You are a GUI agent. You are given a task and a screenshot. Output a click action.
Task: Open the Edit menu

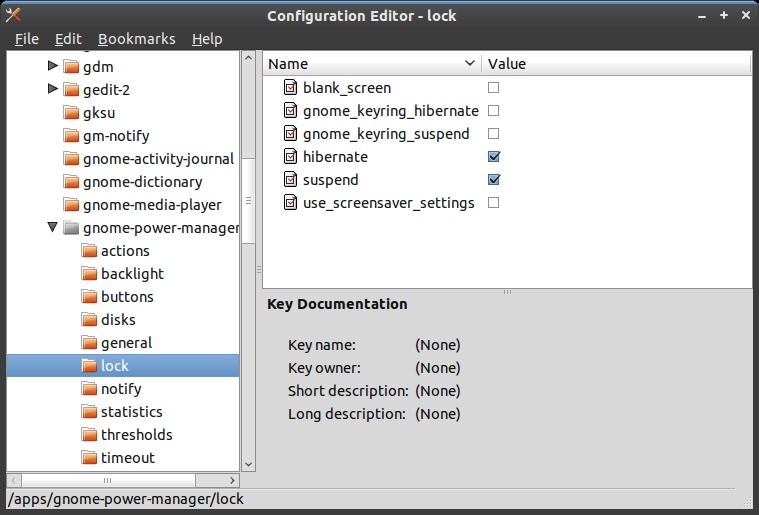click(68, 39)
